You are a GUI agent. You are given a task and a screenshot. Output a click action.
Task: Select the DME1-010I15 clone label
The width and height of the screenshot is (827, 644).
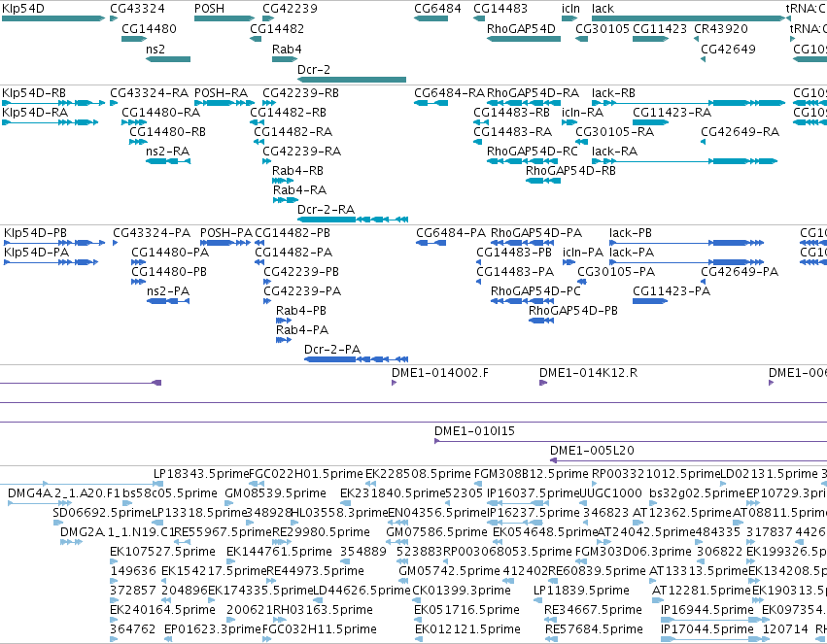(x=474, y=431)
